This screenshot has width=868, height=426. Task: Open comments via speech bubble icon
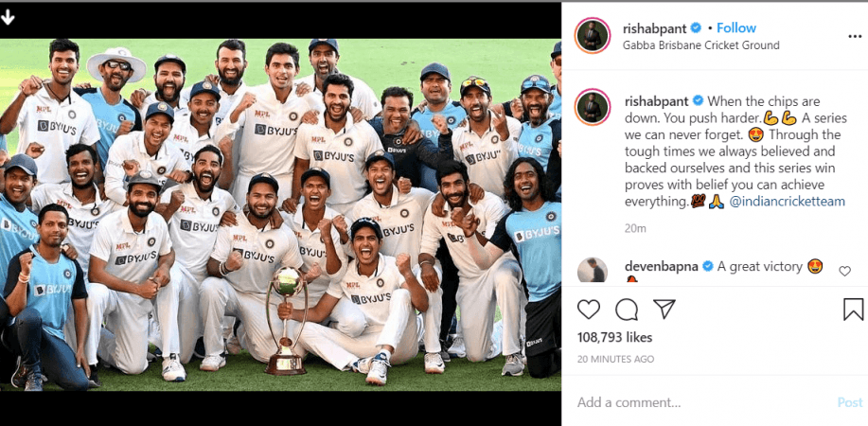tap(627, 310)
